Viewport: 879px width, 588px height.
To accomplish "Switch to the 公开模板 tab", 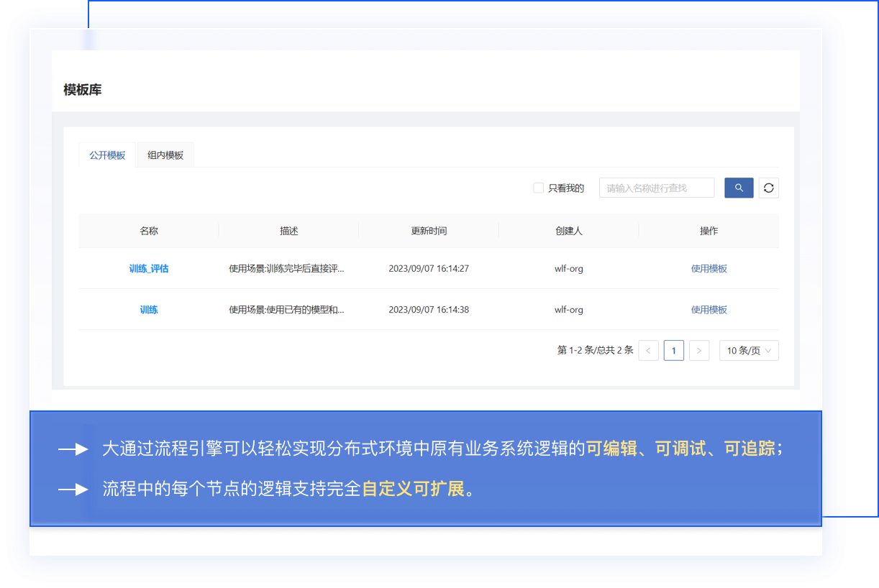I will (107, 155).
